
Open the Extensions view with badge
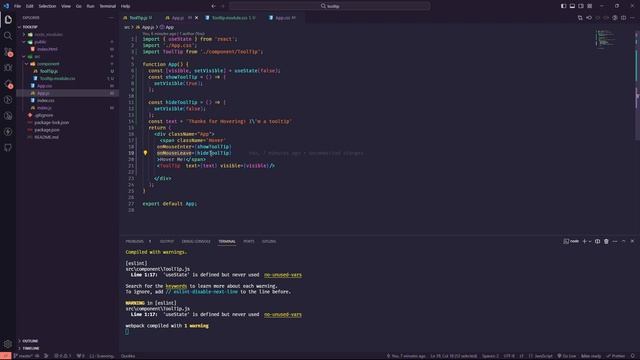pyautogui.click(x=8, y=84)
